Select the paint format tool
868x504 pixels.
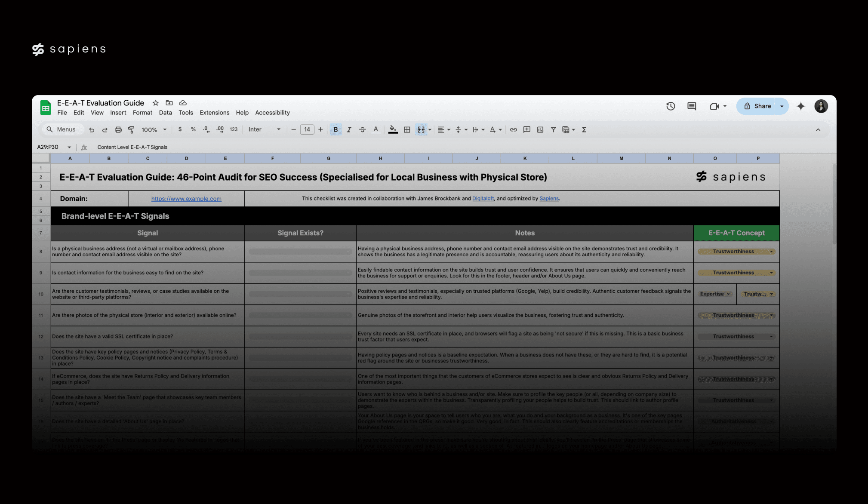pos(131,129)
